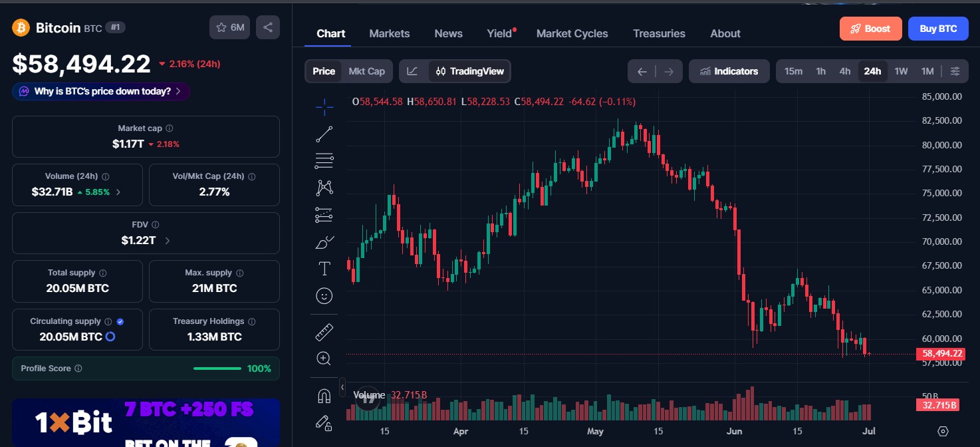Expand the Volume (24h) details chevron
The height and width of the screenshot is (447, 980).
[118, 192]
